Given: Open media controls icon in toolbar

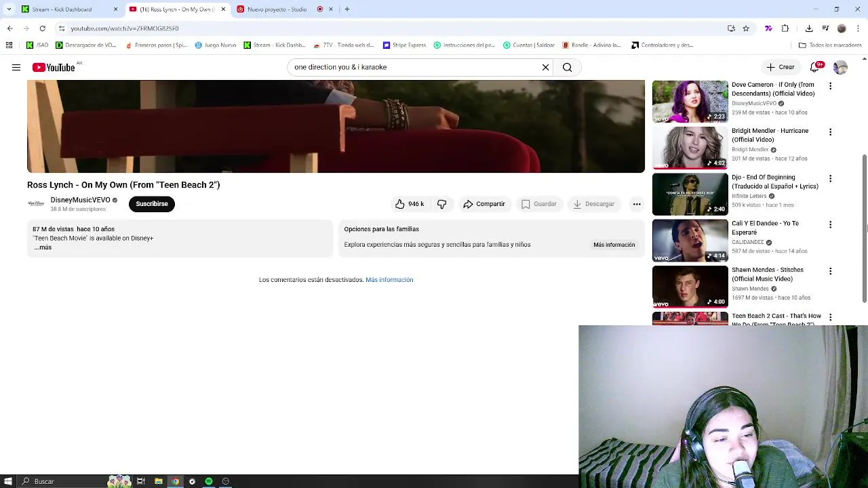Looking at the screenshot, I should tap(825, 28).
